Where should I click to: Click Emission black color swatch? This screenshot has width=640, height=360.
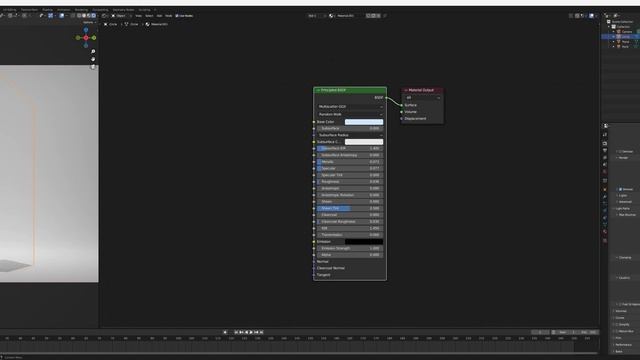(x=364, y=242)
